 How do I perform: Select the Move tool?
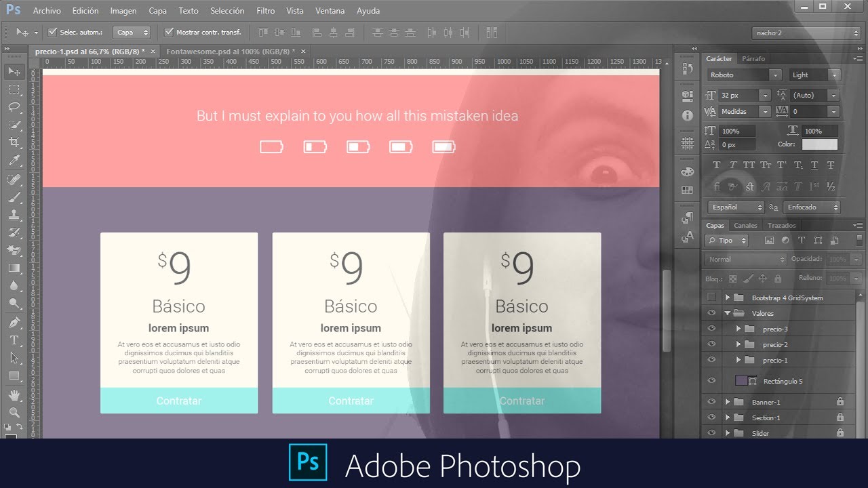[14, 71]
